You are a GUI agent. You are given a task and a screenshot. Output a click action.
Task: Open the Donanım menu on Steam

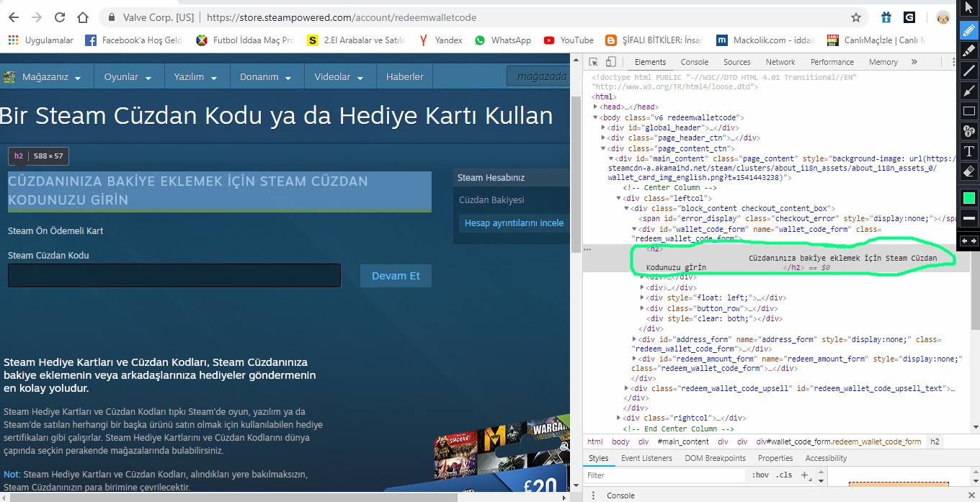(x=265, y=77)
